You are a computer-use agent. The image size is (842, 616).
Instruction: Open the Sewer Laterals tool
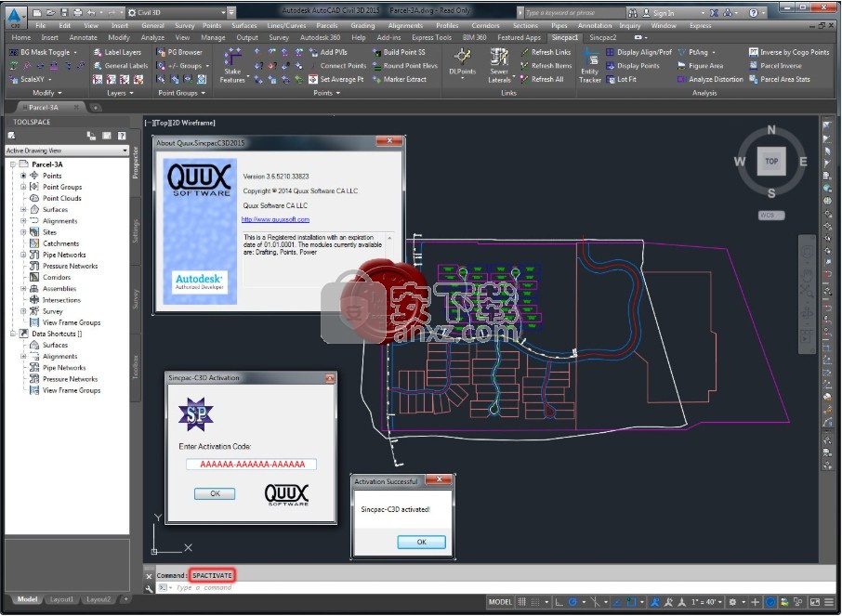click(499, 65)
